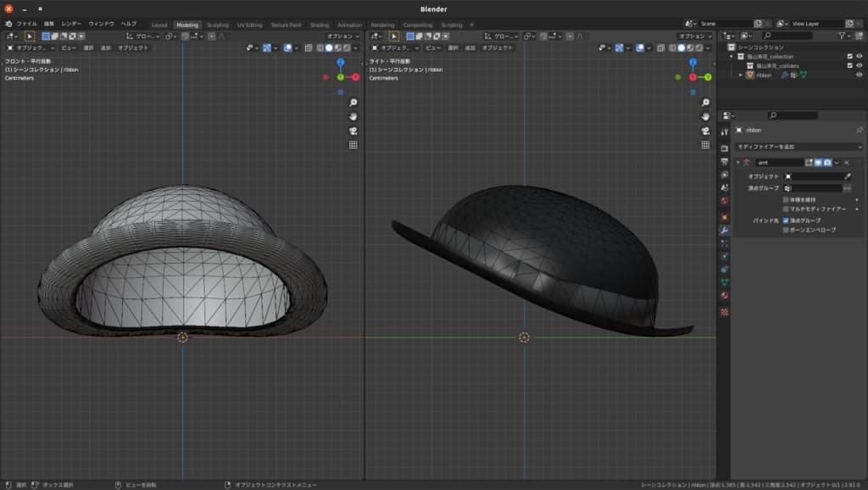
Task: Click the eyedropper beside the オブジェクト field
Action: [x=847, y=176]
